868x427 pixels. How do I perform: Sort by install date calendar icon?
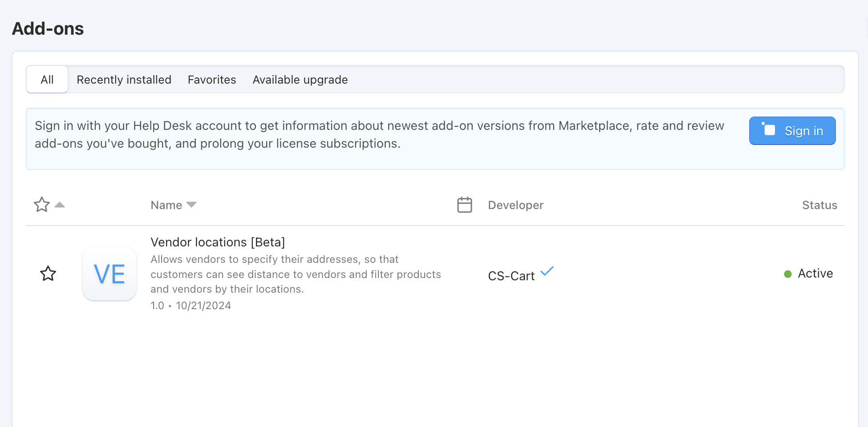465,205
